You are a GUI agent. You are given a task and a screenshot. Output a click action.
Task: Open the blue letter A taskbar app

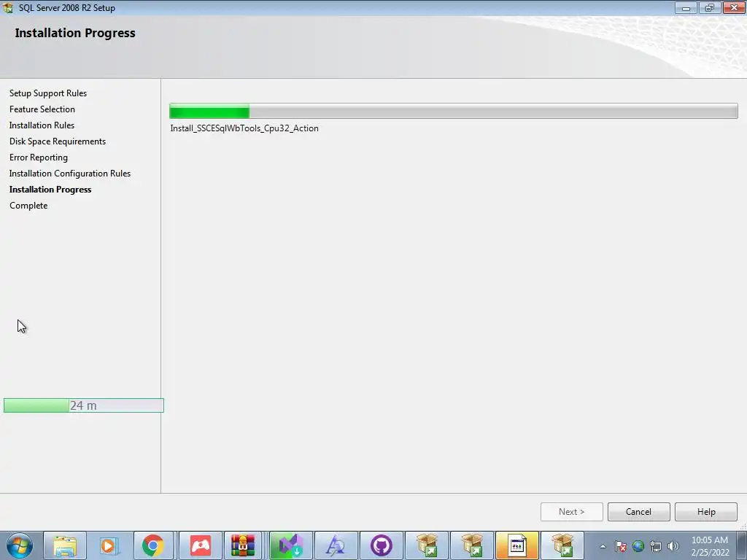coord(336,545)
